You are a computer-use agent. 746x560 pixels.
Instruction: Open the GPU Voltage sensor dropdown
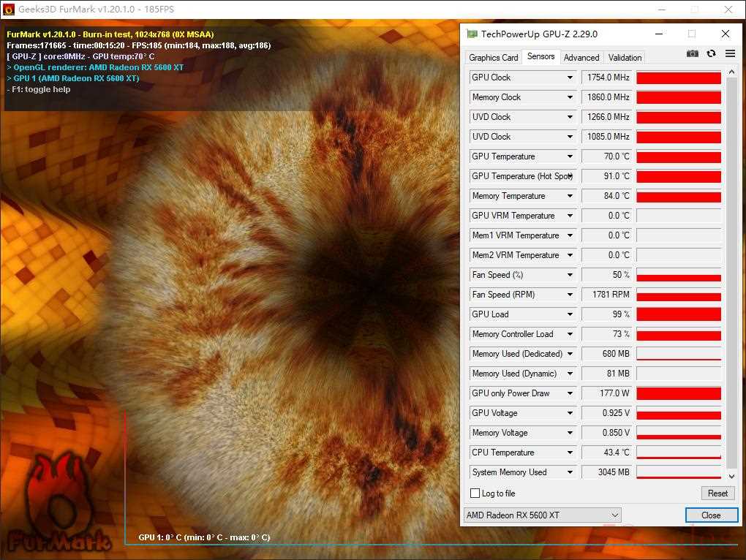click(x=570, y=413)
